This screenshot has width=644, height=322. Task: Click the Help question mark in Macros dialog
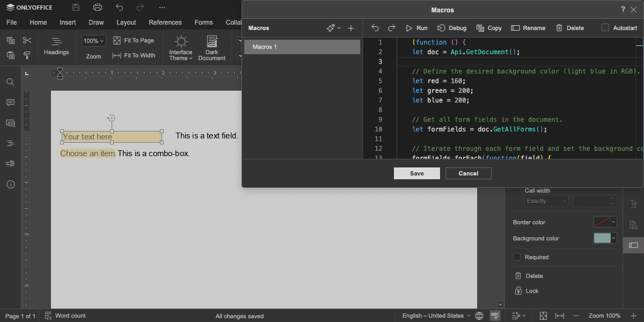click(623, 10)
